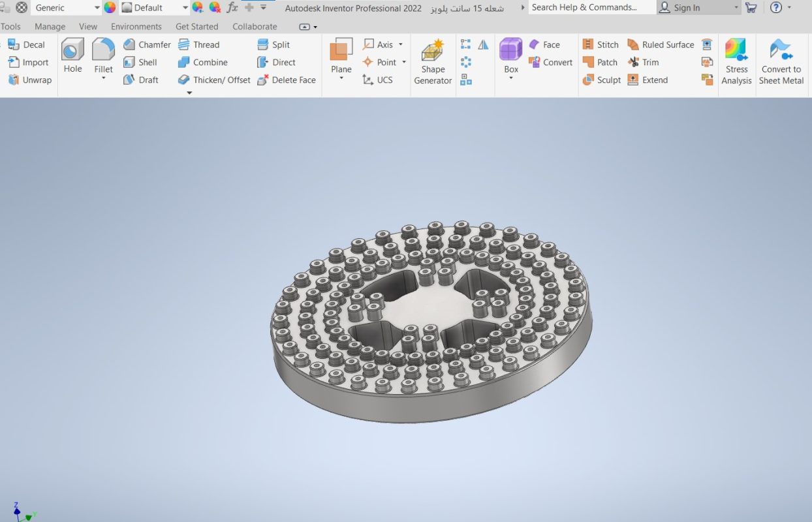The image size is (812, 522).
Task: Open the Shape Generator tool
Action: pyautogui.click(x=433, y=62)
